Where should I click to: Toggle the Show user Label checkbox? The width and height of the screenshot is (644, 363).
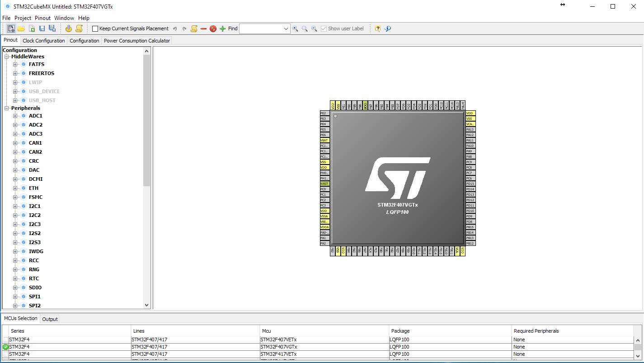(324, 28)
